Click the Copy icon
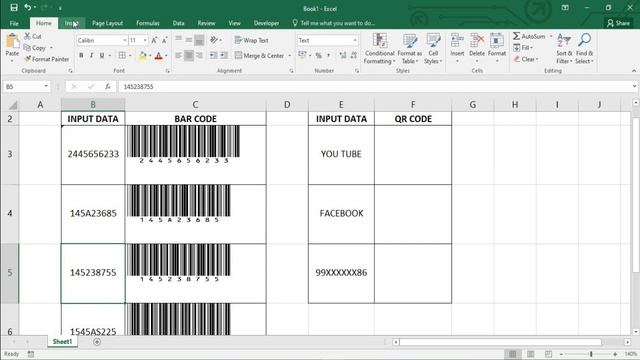The width and height of the screenshot is (640, 360). [x=27, y=48]
